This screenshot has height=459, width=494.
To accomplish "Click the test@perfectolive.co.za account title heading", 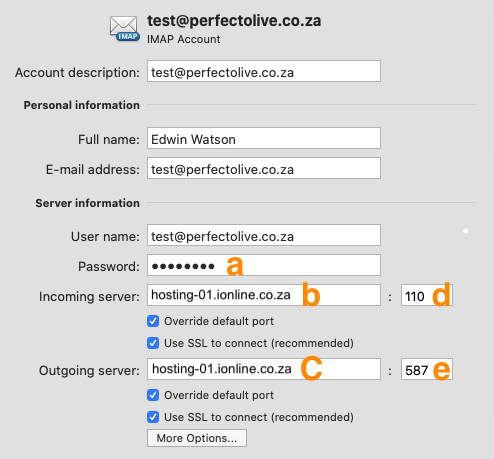I will pyautogui.click(x=234, y=21).
